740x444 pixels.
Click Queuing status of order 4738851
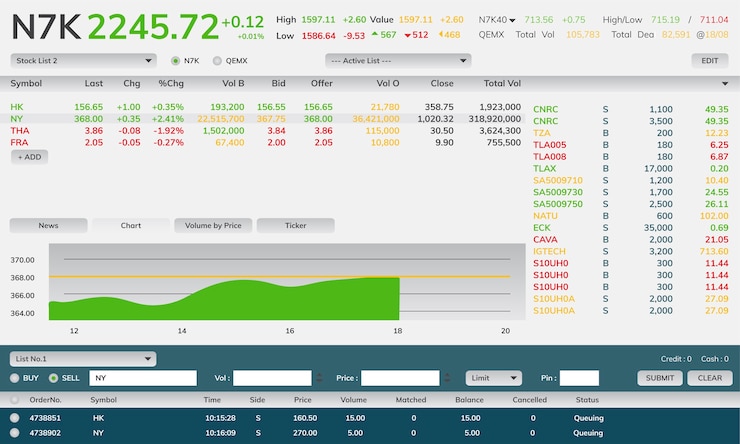(x=589, y=418)
